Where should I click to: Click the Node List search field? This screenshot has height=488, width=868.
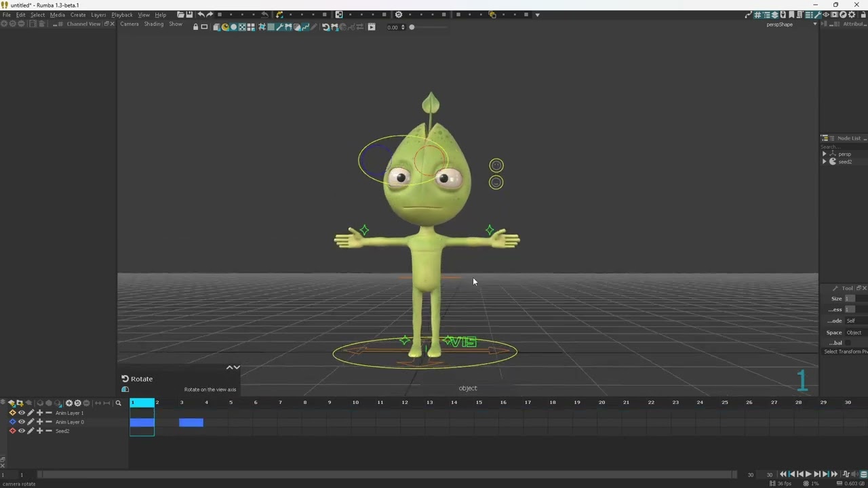tap(844, 146)
